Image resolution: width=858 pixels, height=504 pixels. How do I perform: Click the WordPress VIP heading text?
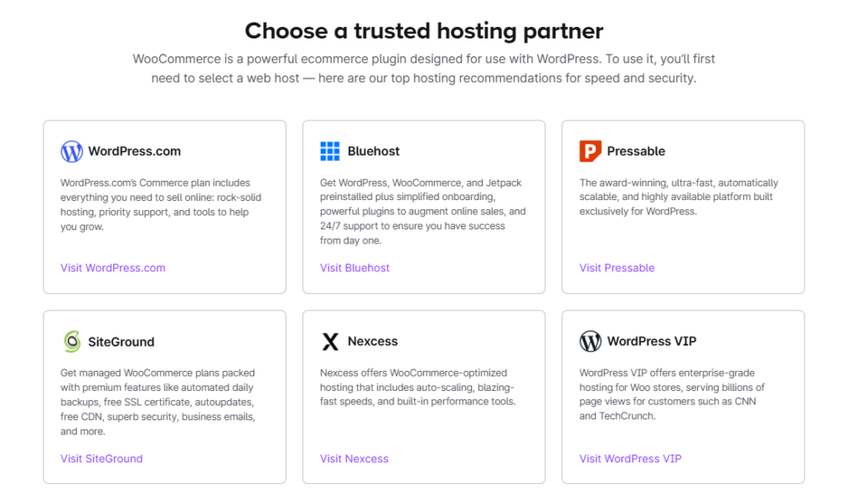[651, 342]
